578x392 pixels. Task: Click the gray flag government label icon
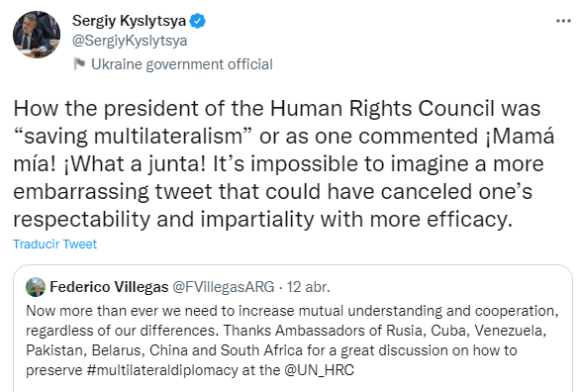79,64
